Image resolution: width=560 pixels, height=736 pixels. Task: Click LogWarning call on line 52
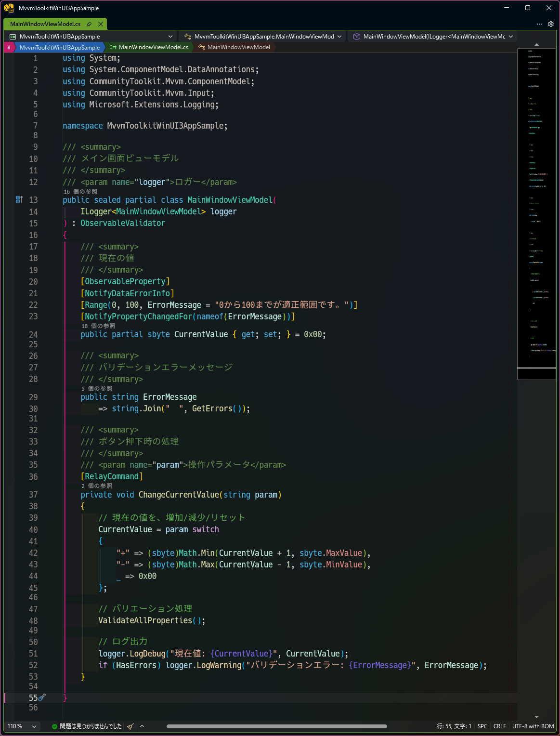tap(219, 665)
